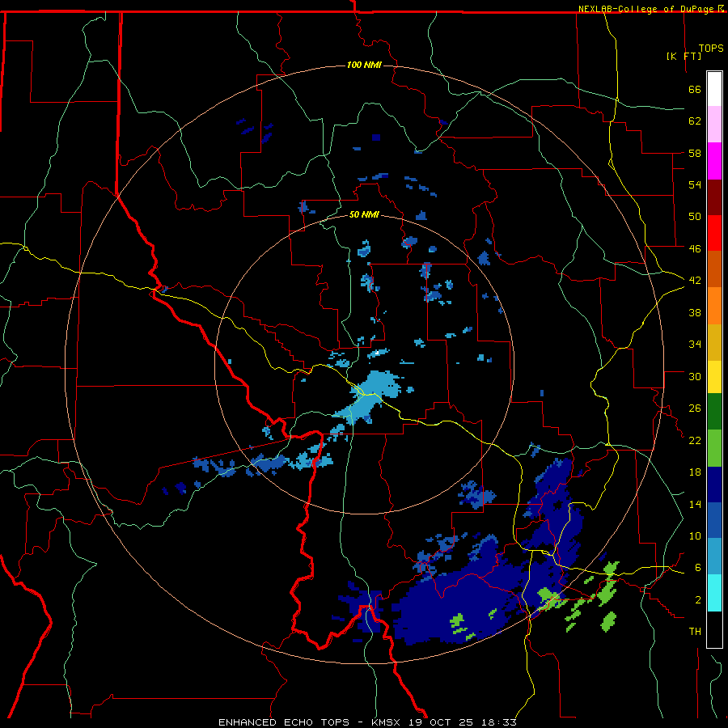The width and height of the screenshot is (728, 728).
Task: Pick the navy blue legend swatch
Action: [714, 485]
